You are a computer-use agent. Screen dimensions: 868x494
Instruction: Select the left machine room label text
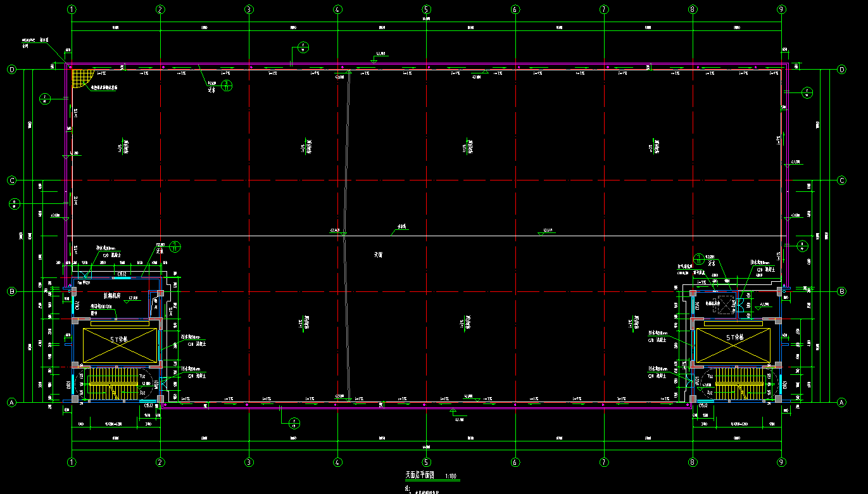113,296
